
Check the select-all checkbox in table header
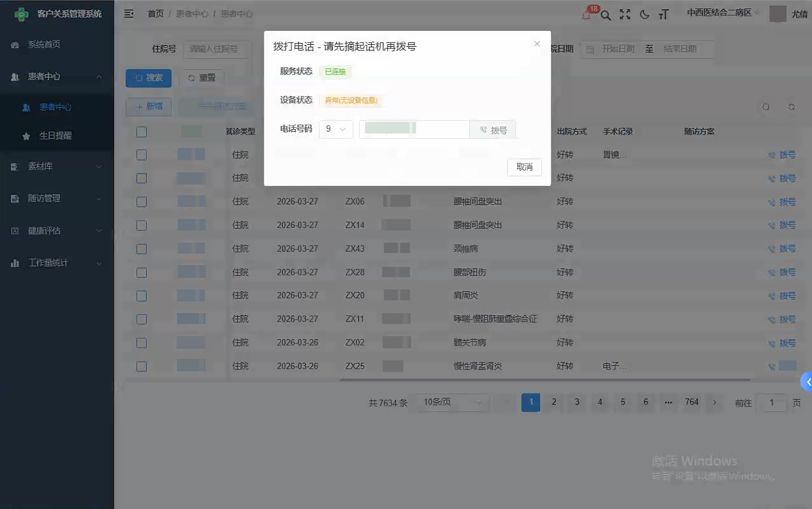[141, 132]
